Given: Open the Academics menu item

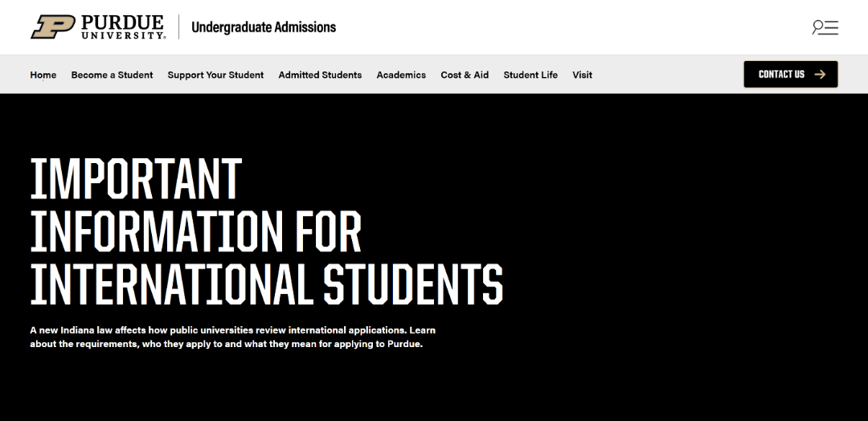Looking at the screenshot, I should click(x=401, y=75).
